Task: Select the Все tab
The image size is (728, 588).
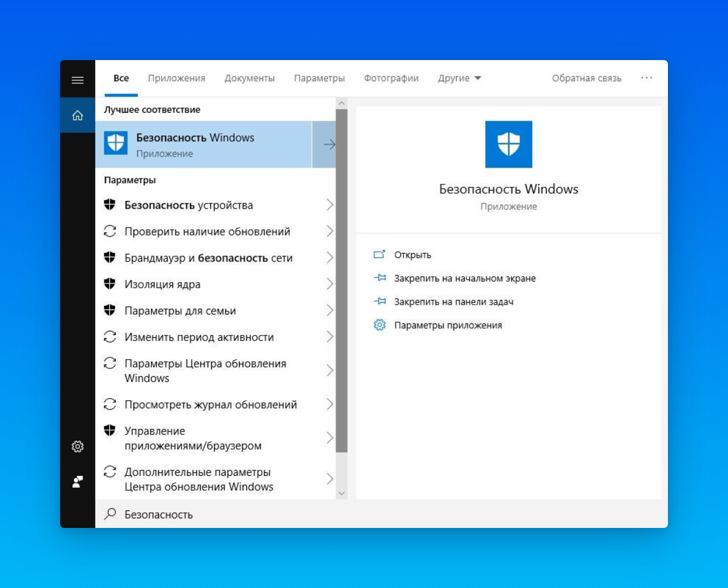Action: point(121,78)
